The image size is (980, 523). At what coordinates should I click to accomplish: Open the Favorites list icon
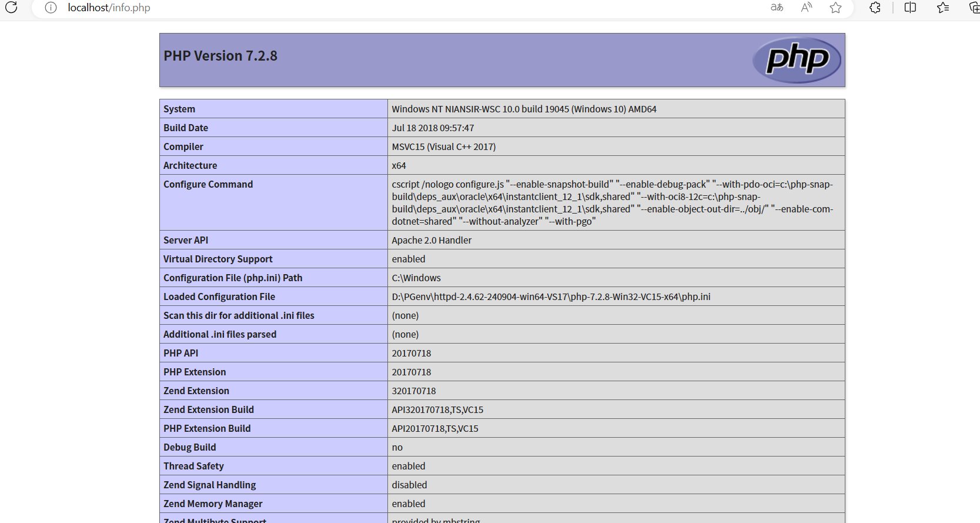943,8
